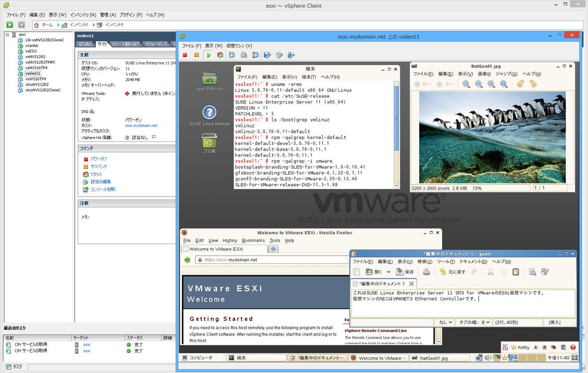Click the best fit zoom icon in the image viewer
This screenshot has width=588, height=373.
pos(504,84)
